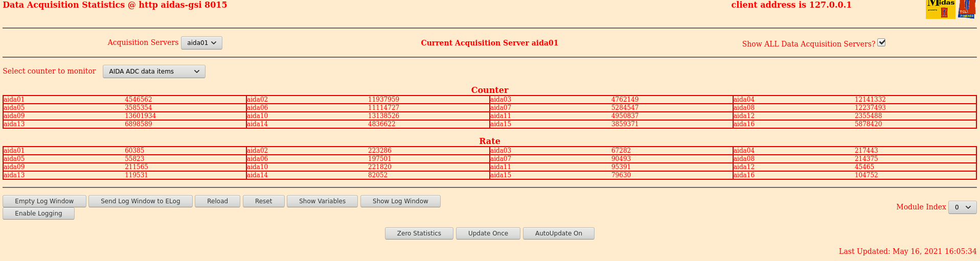Click Empty Log Window button
The height and width of the screenshot is (261, 980).
coord(44,201)
